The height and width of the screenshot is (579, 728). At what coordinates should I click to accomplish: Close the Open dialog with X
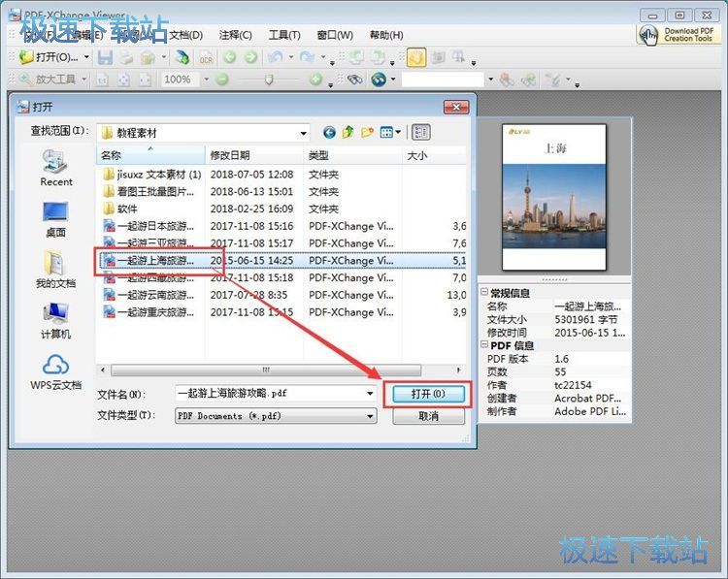click(456, 108)
